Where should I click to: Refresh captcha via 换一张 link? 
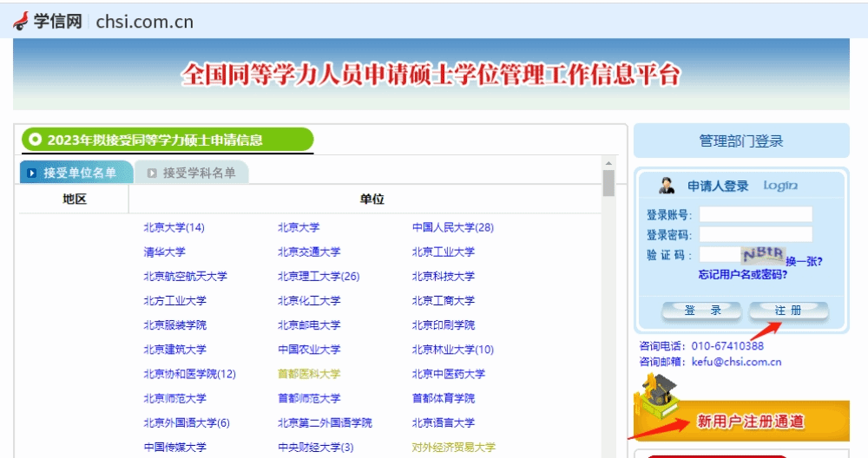point(804,261)
